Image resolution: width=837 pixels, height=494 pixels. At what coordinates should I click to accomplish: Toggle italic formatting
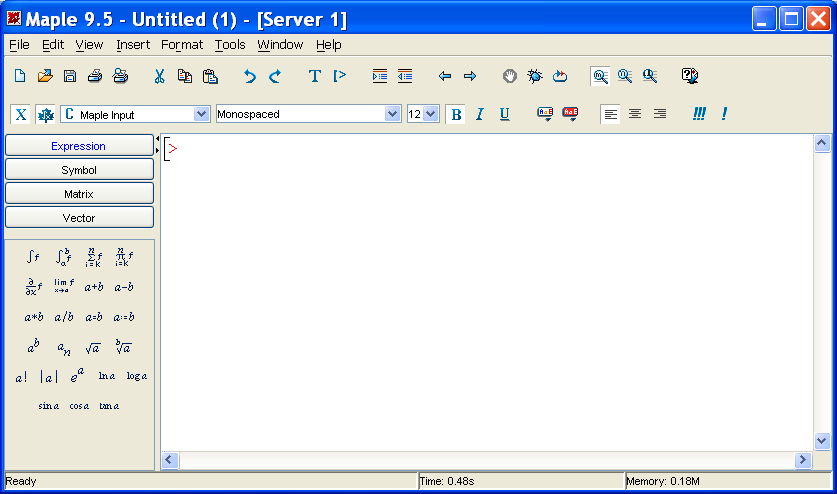[x=479, y=114]
